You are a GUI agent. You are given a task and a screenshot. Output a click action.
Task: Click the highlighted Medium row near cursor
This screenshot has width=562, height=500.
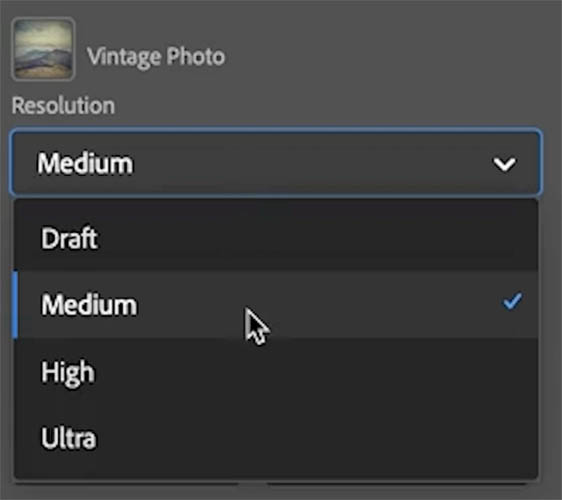pos(276,305)
